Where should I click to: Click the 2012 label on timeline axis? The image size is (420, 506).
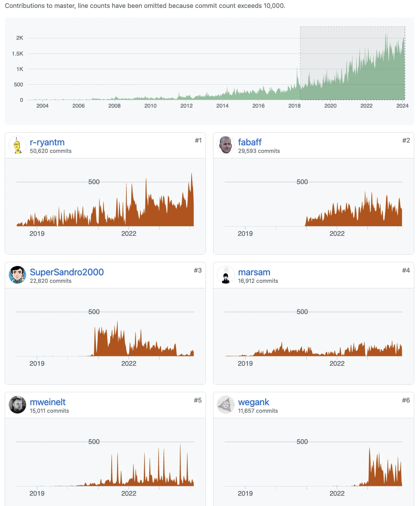(x=186, y=106)
